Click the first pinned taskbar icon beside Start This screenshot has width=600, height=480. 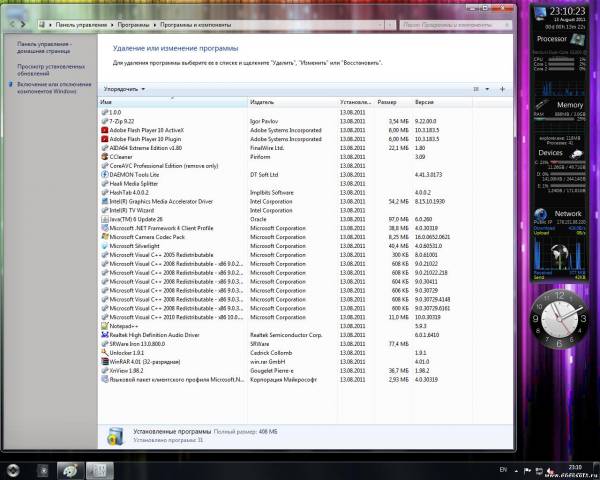click(43, 470)
